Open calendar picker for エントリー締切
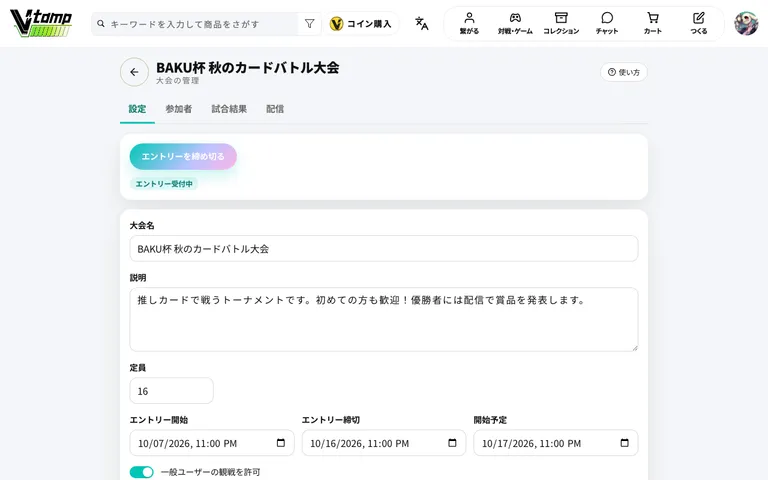Image resolution: width=768 pixels, height=480 pixels. point(452,443)
